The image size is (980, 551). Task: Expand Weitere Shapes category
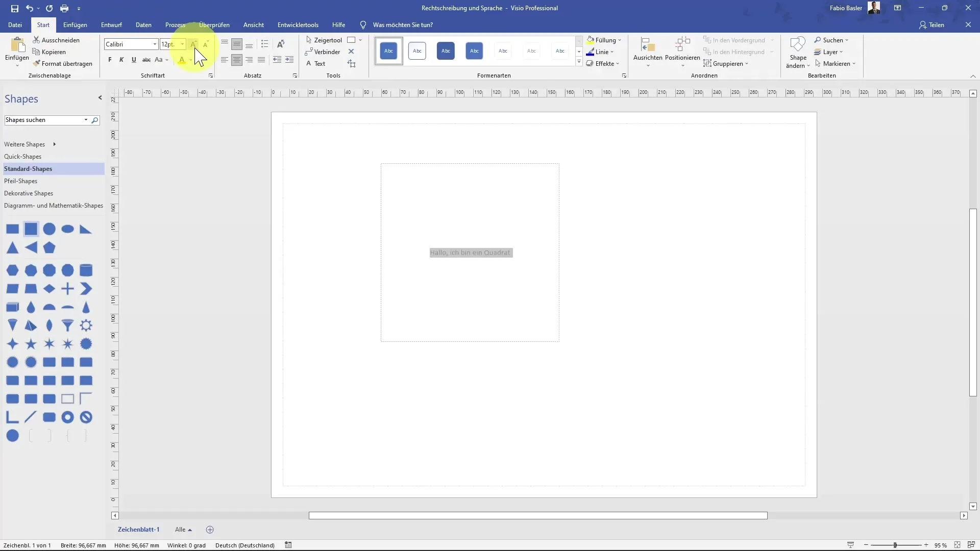54,144
